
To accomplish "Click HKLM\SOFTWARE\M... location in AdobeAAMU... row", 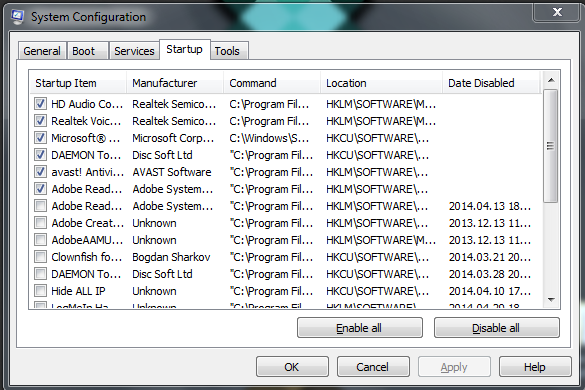I will [381, 240].
